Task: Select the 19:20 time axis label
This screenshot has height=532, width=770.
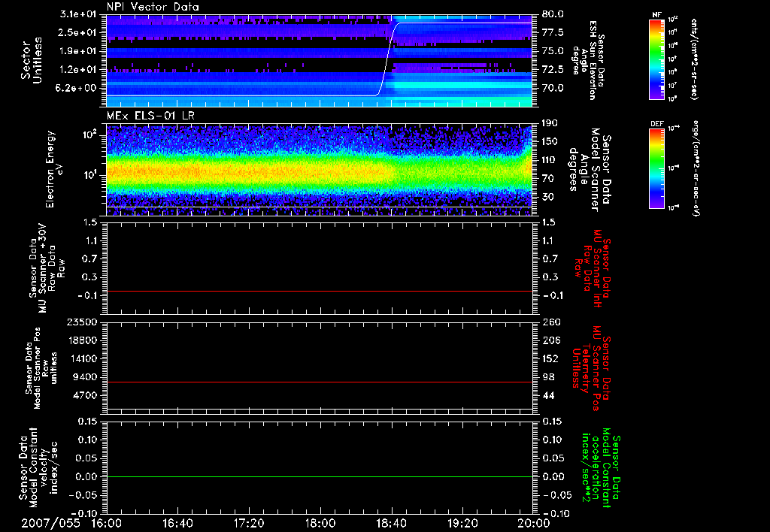Action: point(462,523)
